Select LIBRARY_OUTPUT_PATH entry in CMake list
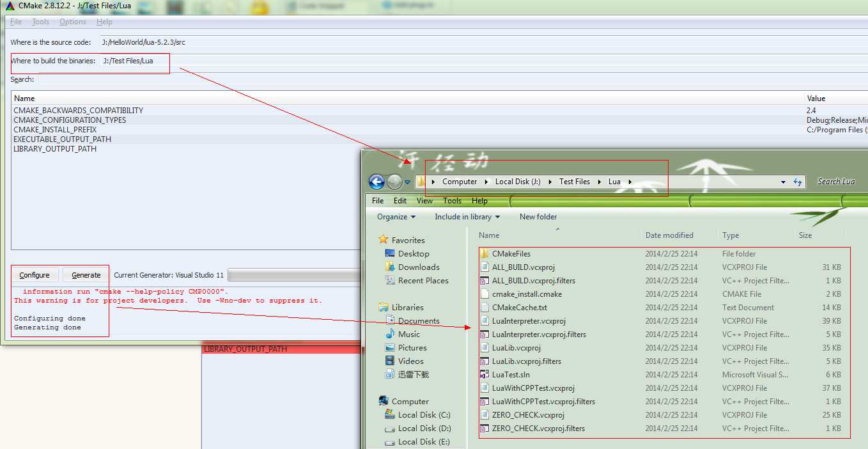 point(55,149)
